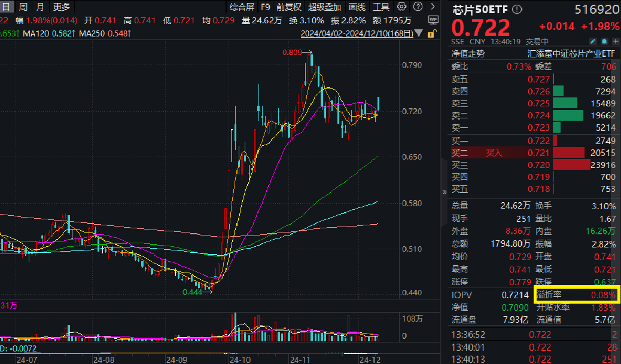Image resolution: width=621 pixels, height=364 pixels.
Task: Open the 更多 period options
Action: [61, 7]
